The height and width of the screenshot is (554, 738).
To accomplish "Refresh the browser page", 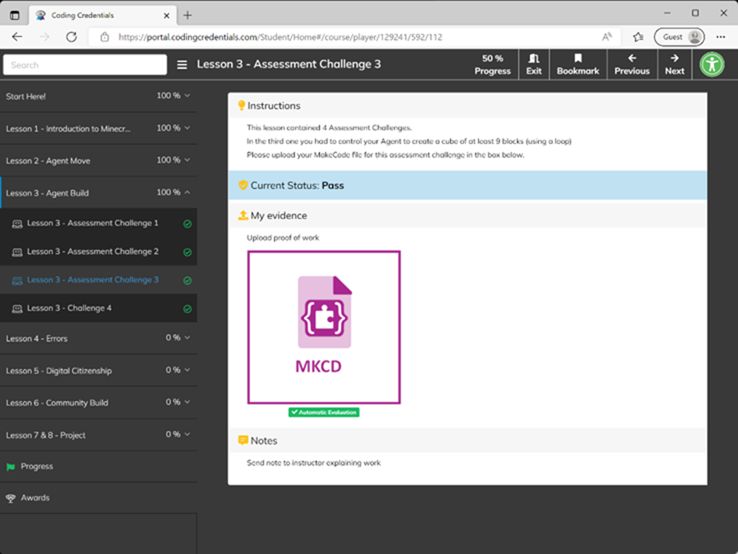I will [x=72, y=37].
